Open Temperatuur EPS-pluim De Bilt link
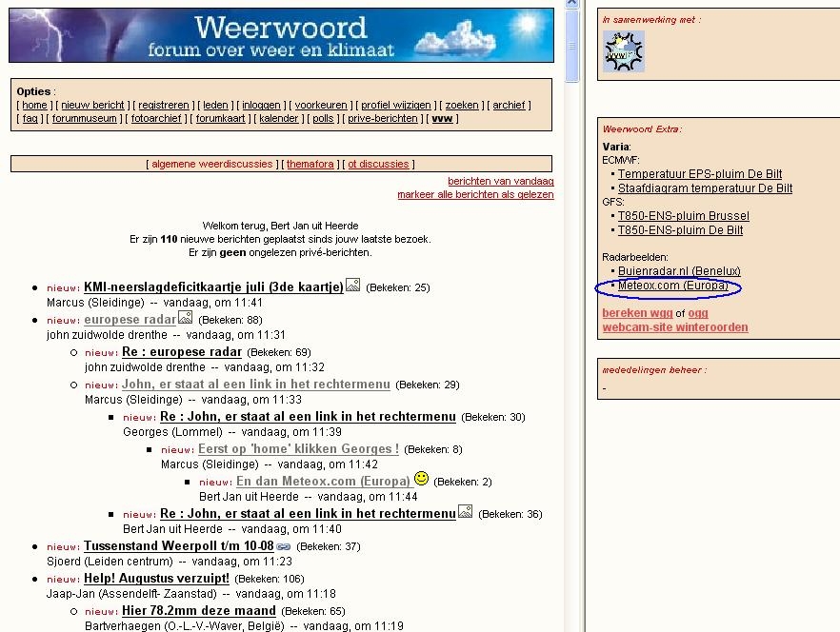Image resolution: width=840 pixels, height=632 pixels. 700,174
